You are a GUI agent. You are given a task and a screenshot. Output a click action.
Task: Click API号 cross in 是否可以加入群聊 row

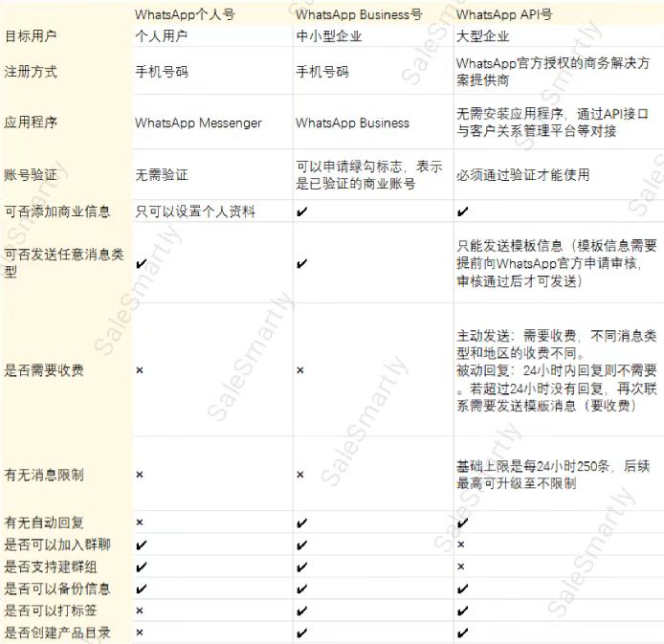461,544
